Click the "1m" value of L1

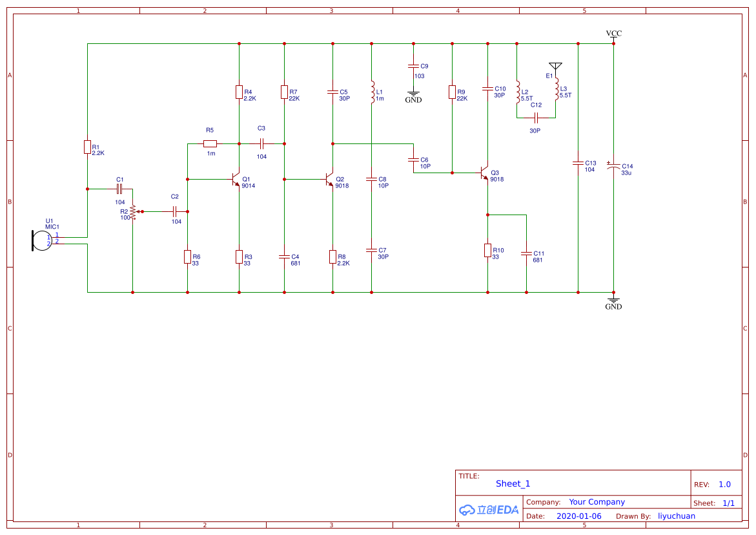(x=380, y=98)
